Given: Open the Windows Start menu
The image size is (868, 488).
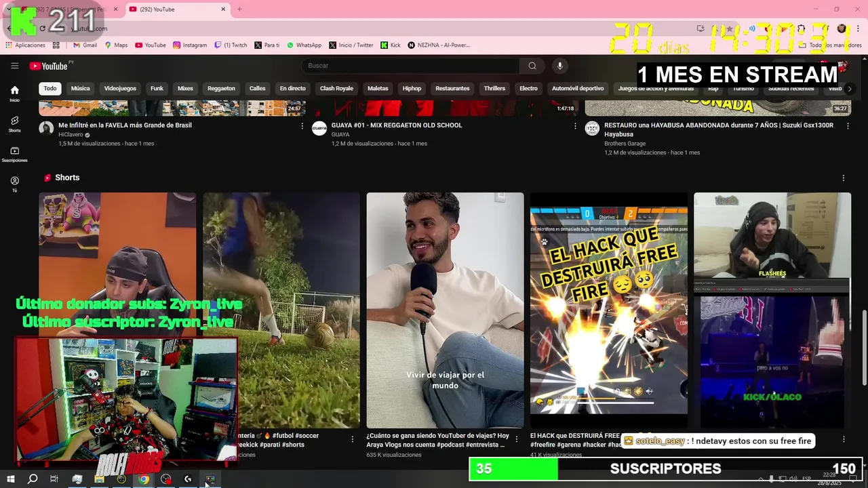Looking at the screenshot, I should point(10,479).
